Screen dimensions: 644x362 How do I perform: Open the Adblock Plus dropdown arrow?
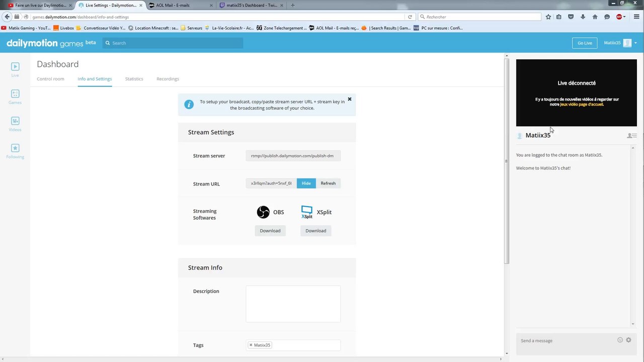pyautogui.click(x=624, y=17)
